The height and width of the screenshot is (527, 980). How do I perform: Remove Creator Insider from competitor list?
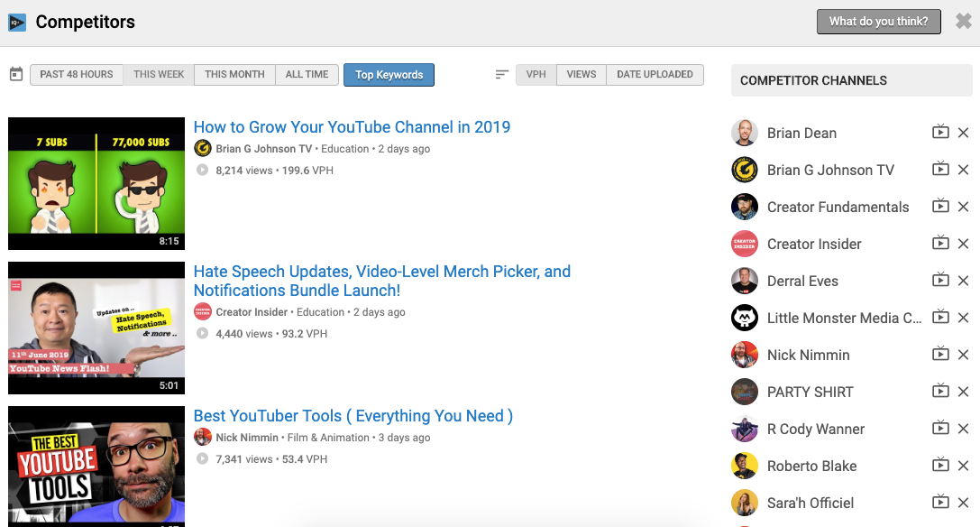(x=963, y=244)
